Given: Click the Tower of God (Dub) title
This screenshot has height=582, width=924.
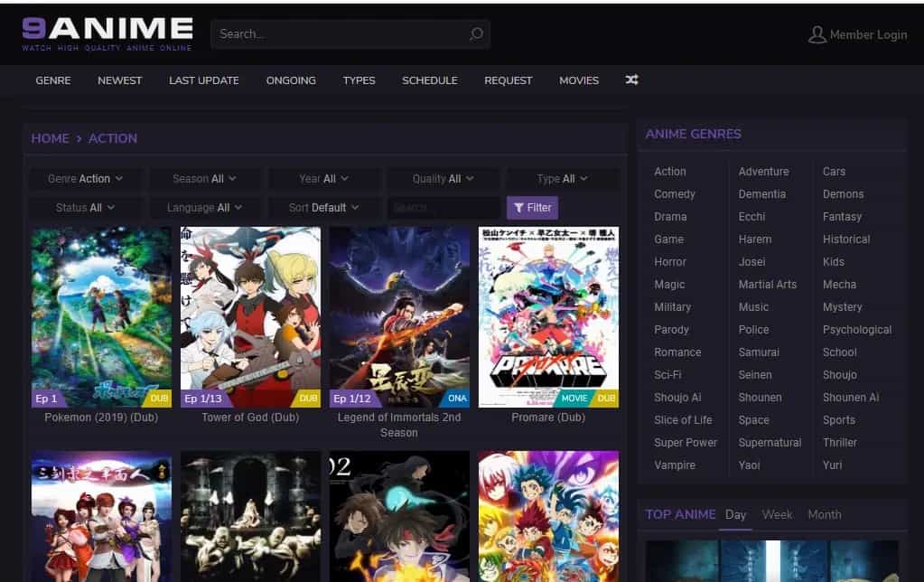Looking at the screenshot, I should (250, 418).
